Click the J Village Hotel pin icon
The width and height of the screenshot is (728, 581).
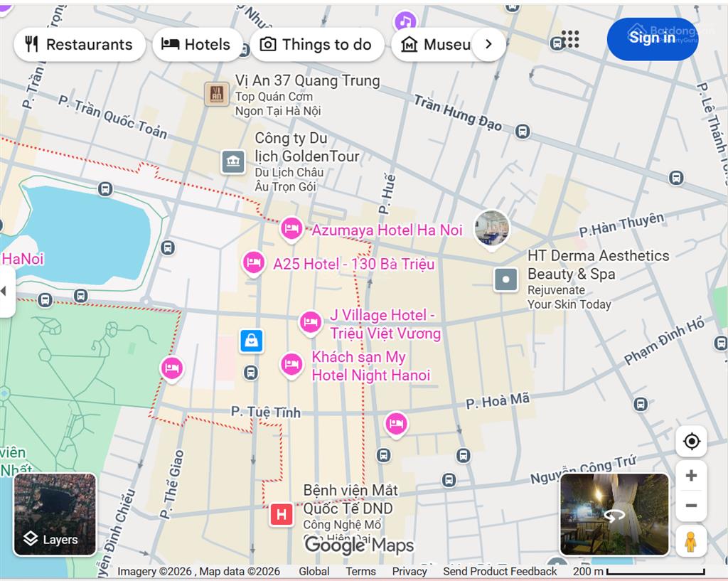[x=310, y=322]
